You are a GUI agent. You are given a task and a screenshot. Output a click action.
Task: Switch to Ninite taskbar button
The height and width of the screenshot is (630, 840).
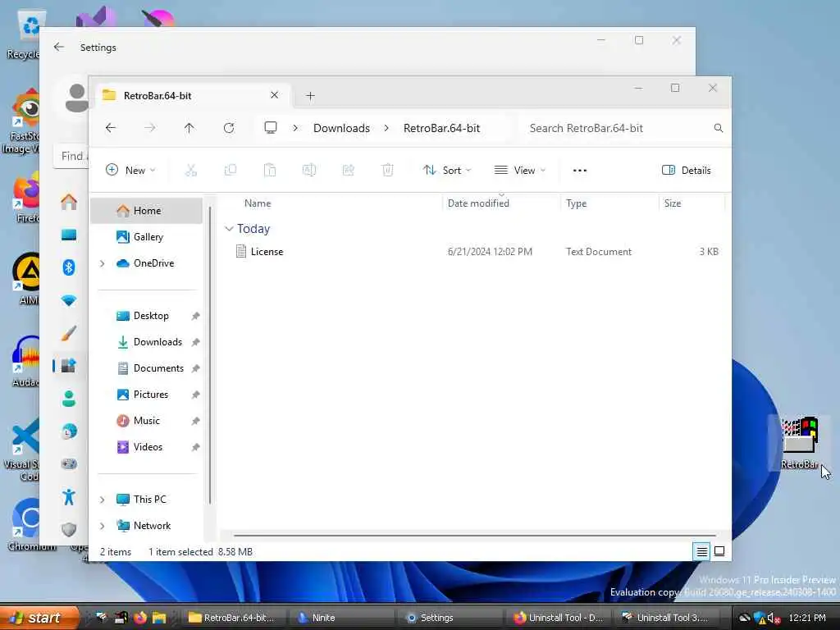(x=342, y=618)
